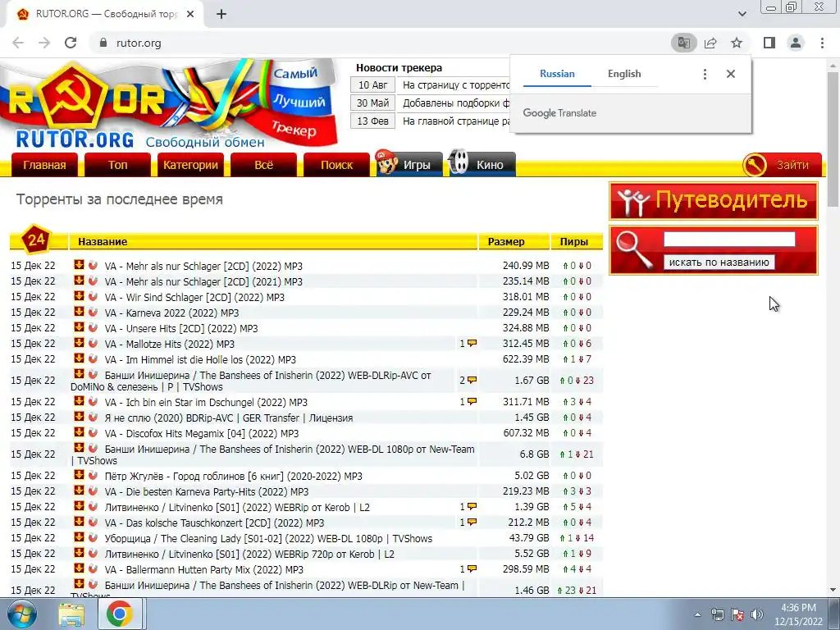840x630 pixels.
Task: Go back to previous page
Action: point(18,43)
